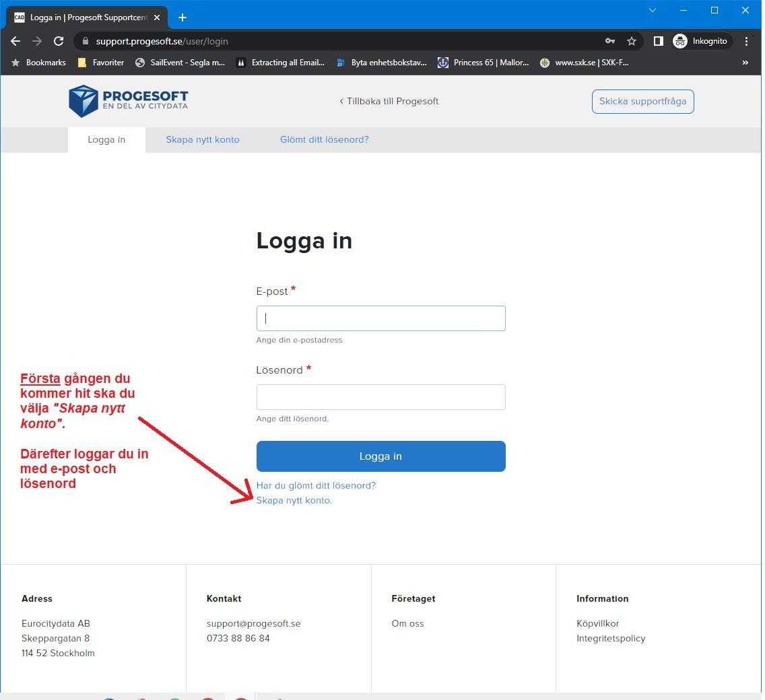Select the Logga in tab
The height and width of the screenshot is (700, 765).
tap(106, 140)
